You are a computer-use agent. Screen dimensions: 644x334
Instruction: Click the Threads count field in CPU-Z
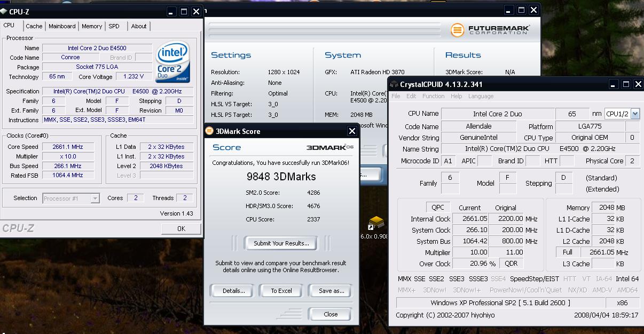tap(185, 198)
